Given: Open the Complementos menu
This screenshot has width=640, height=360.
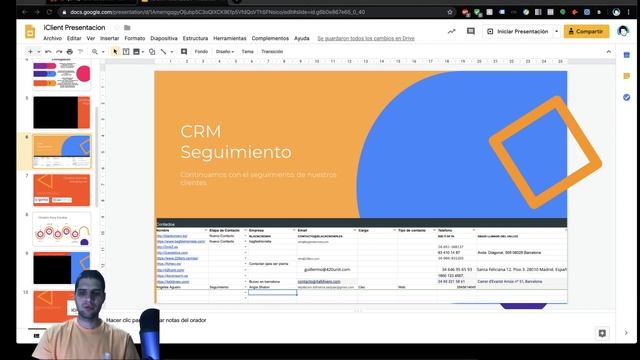Looking at the screenshot, I should click(270, 38).
